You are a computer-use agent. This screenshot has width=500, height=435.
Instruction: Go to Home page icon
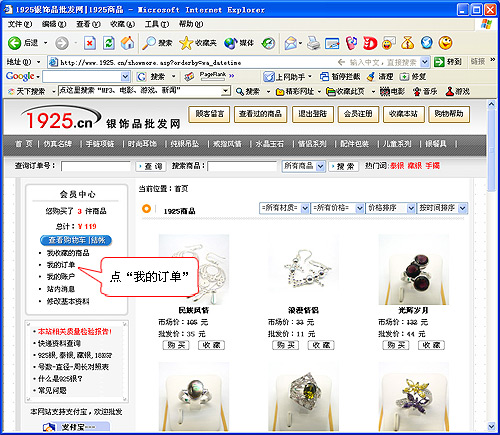(127, 43)
